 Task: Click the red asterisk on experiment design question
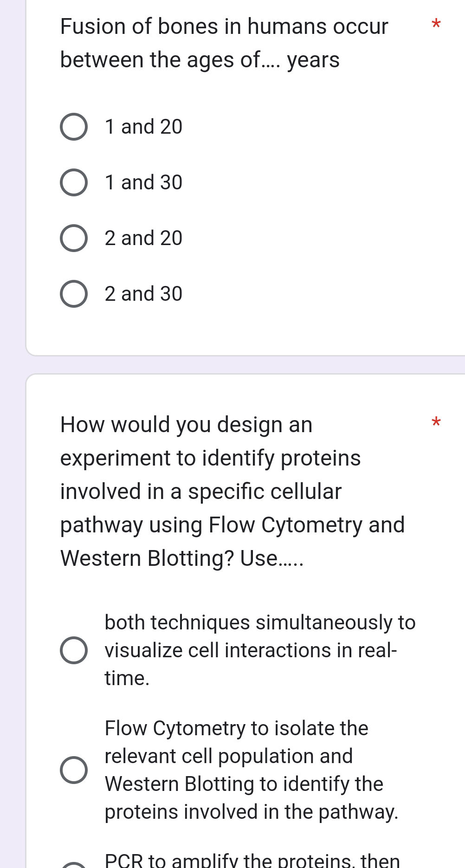tap(435, 423)
